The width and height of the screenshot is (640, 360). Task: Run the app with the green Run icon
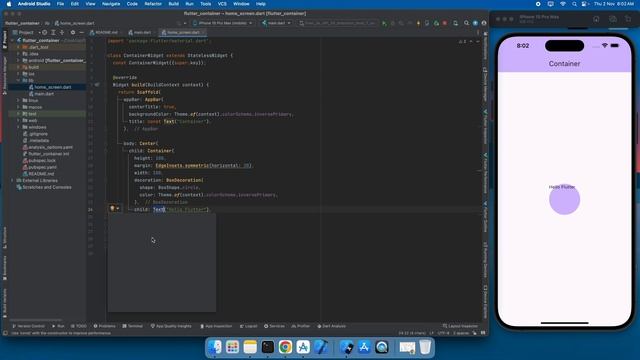(x=384, y=23)
